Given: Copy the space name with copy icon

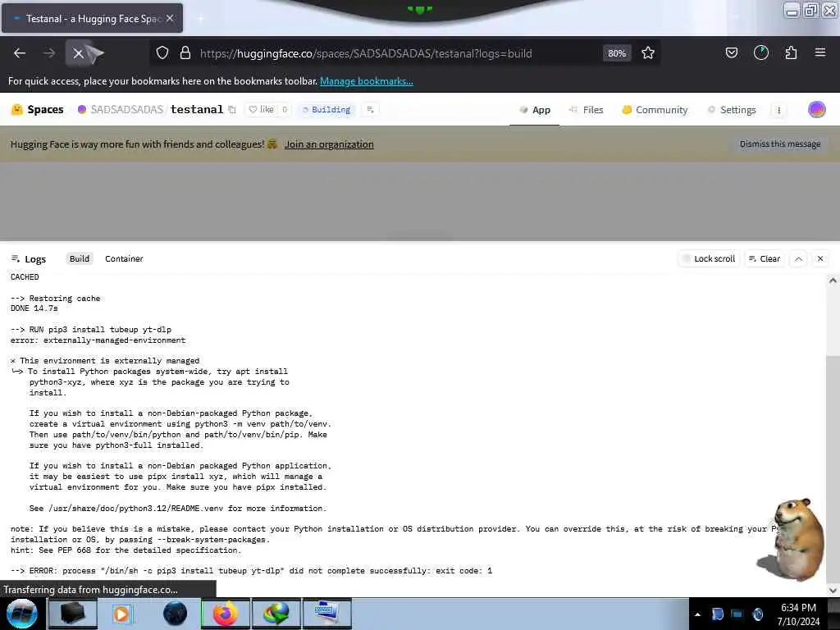Looking at the screenshot, I should tap(232, 110).
